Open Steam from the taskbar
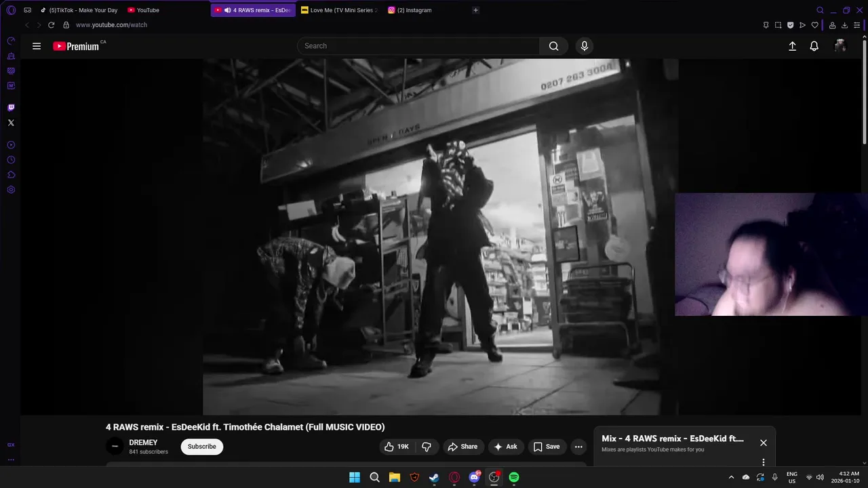The image size is (868, 488). click(x=434, y=477)
